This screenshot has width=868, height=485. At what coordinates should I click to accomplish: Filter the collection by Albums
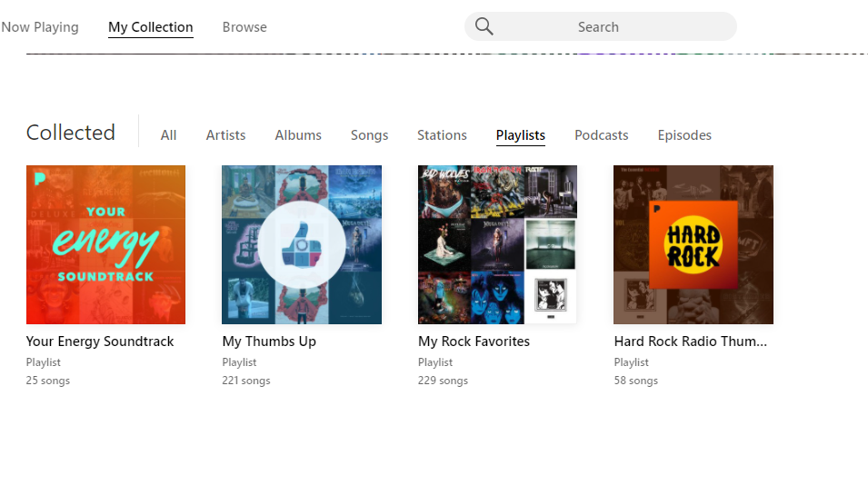tap(298, 135)
